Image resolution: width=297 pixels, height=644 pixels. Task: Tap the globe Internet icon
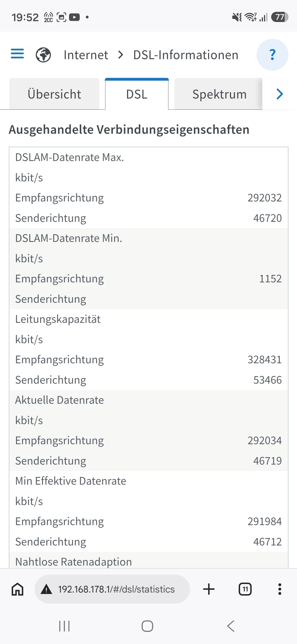coord(43,55)
